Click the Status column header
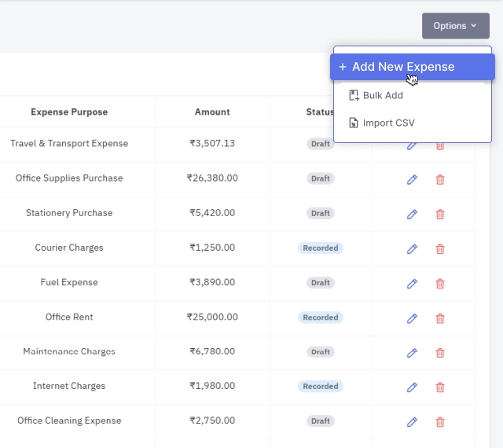Image resolution: width=503 pixels, height=448 pixels. click(x=320, y=112)
